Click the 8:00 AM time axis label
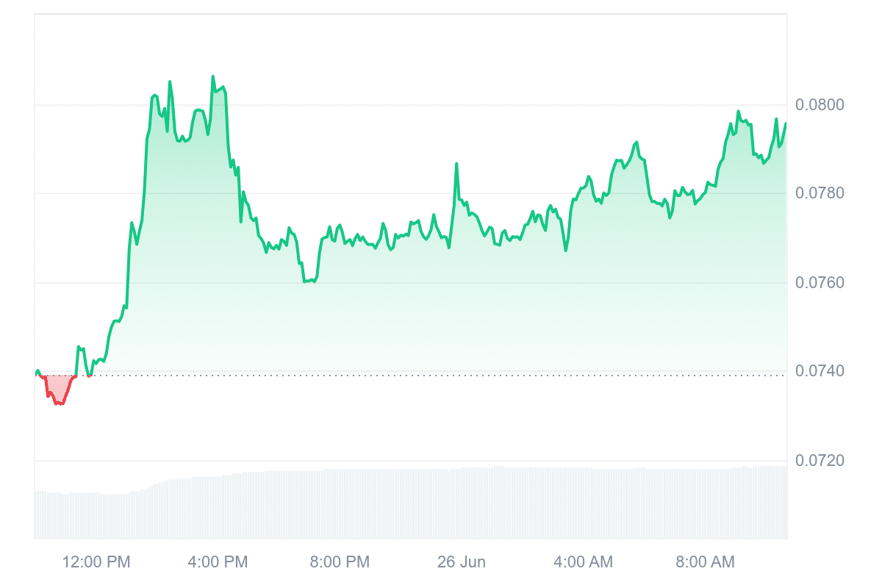882x588 pixels. click(704, 562)
